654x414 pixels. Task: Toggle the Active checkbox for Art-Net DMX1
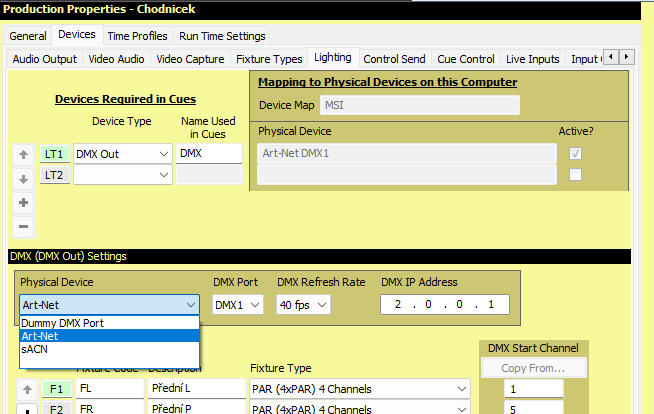click(574, 154)
